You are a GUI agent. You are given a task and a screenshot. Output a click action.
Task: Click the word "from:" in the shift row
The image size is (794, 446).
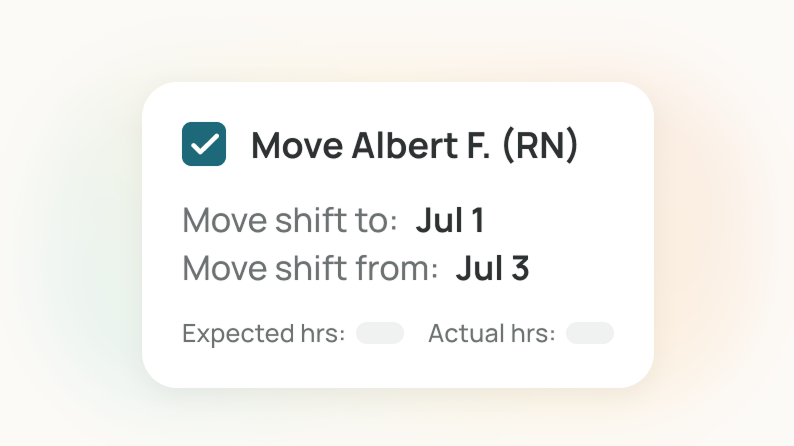tap(397, 268)
